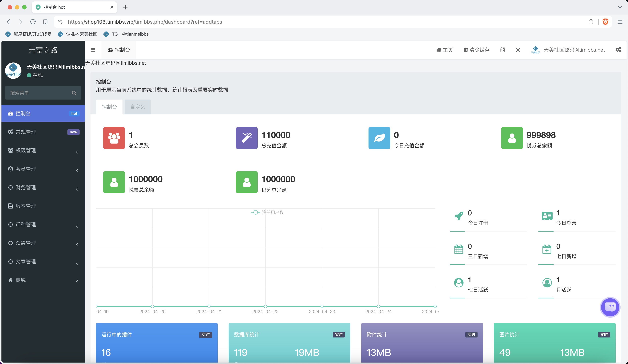Click the red 总会员数 users icon
Screen dimensions: 628x364
point(114,138)
